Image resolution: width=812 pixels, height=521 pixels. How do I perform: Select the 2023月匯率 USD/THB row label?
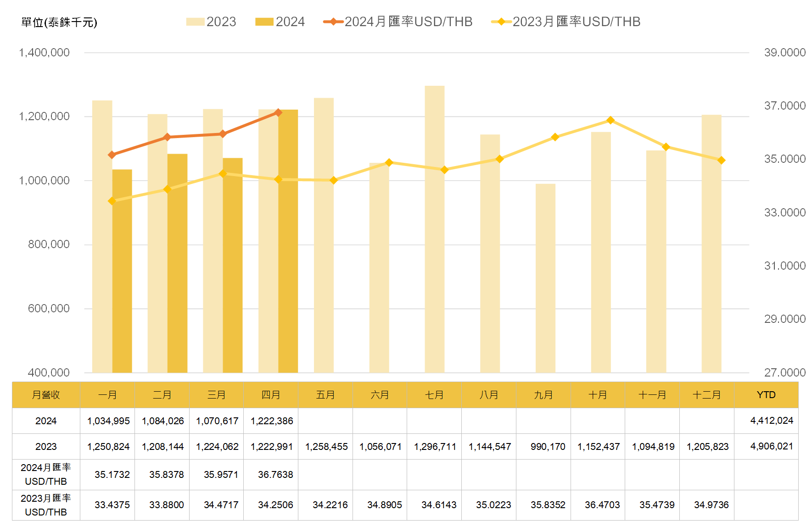[46, 505]
